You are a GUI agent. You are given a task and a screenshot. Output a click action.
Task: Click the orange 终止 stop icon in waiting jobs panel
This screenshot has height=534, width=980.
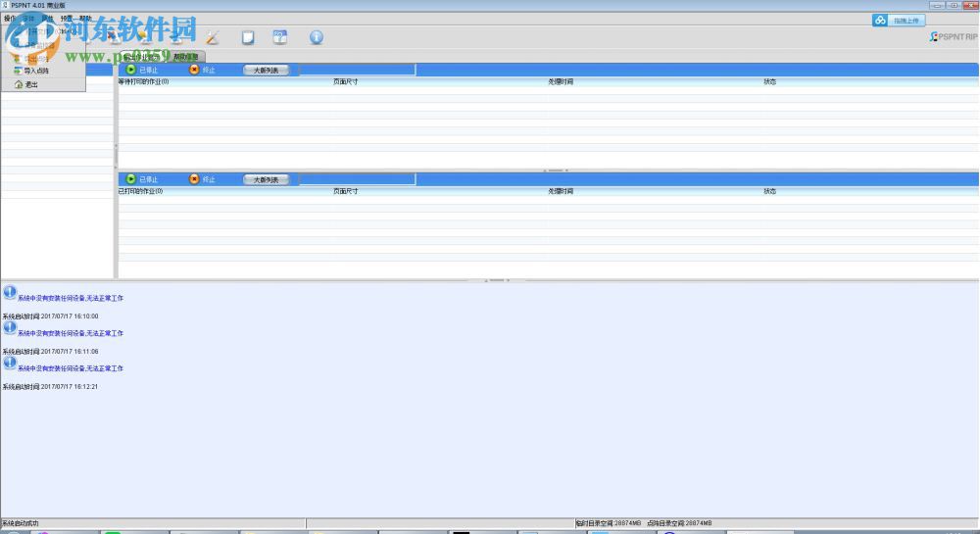click(x=194, y=70)
